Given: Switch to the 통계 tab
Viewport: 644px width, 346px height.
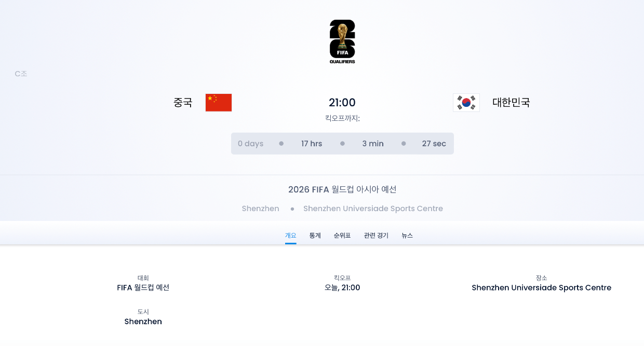Looking at the screenshot, I should 314,235.
